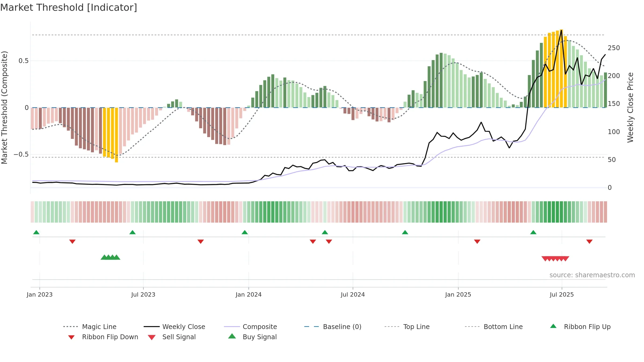
Task: Click the 250 tick on price axis
Action: (614, 48)
